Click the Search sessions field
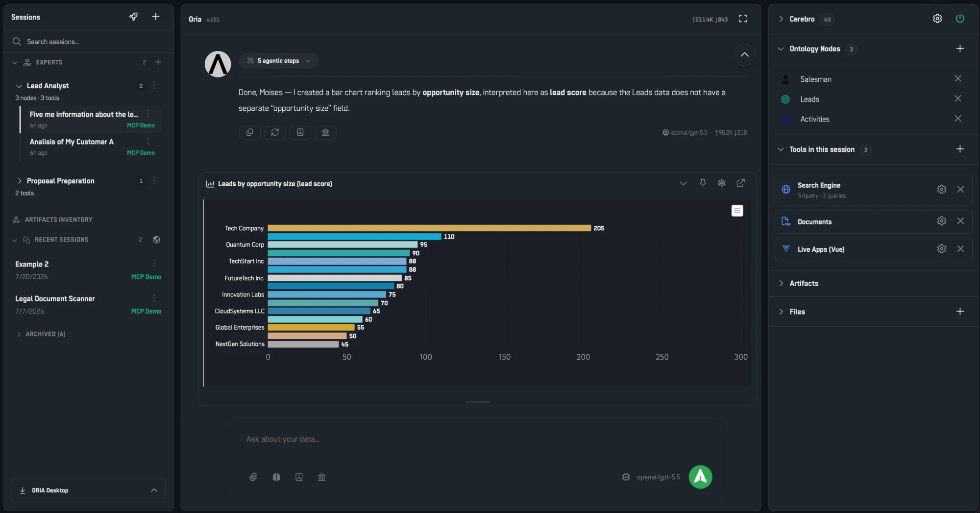The image size is (980, 513). (x=89, y=42)
